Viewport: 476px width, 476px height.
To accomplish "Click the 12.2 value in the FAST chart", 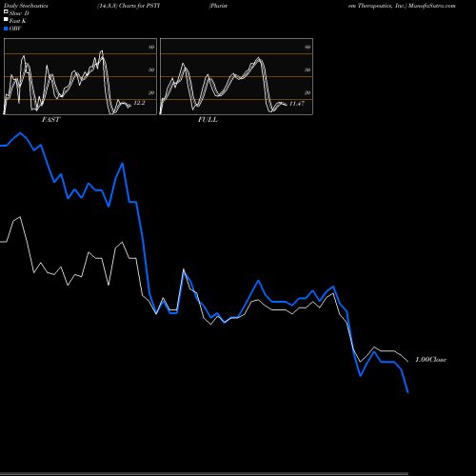I will point(139,103).
